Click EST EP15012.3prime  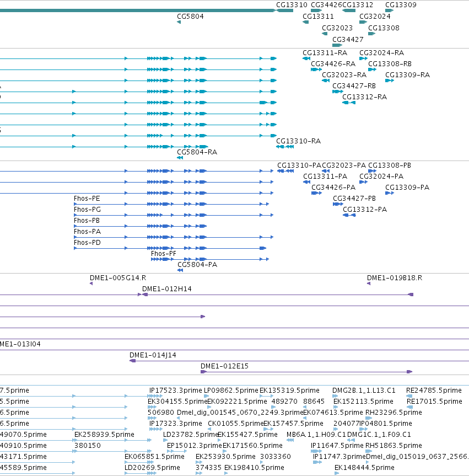pyautogui.click(x=195, y=446)
